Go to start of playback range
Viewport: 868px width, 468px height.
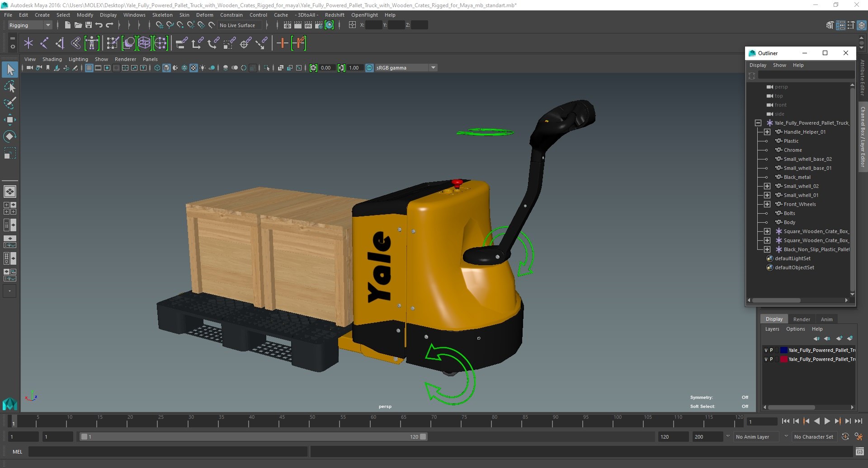pyautogui.click(x=785, y=421)
